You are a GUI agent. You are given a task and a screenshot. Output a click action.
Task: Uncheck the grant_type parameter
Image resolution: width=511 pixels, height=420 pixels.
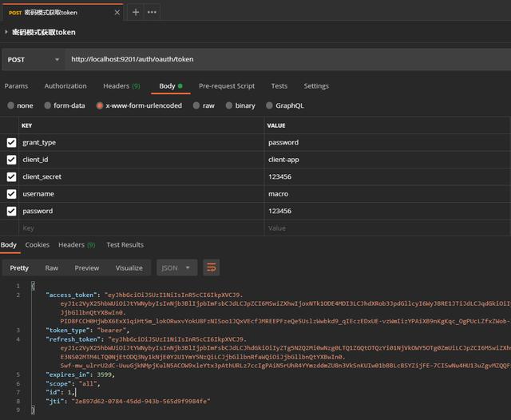[x=11, y=143]
